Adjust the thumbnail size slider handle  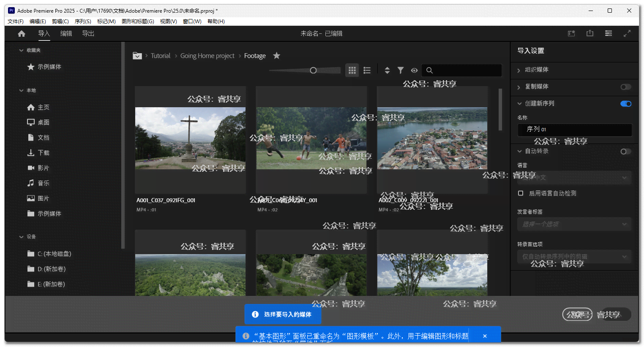[x=313, y=70]
